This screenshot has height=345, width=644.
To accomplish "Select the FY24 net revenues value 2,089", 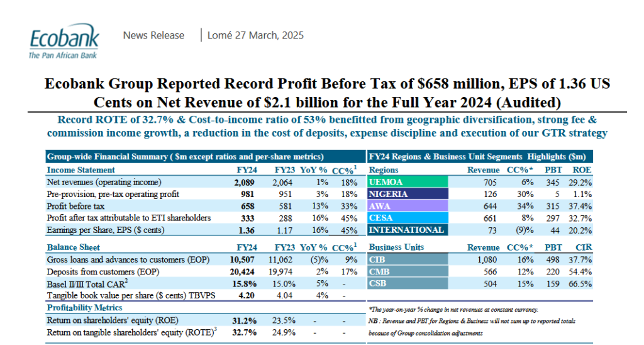I will (245, 182).
